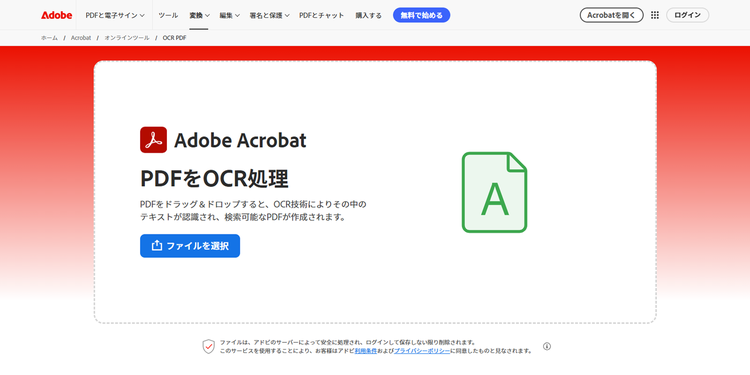Viewport: 750px width, 375px height.
Task: Click the Adobe logo in header
Action: click(x=56, y=15)
